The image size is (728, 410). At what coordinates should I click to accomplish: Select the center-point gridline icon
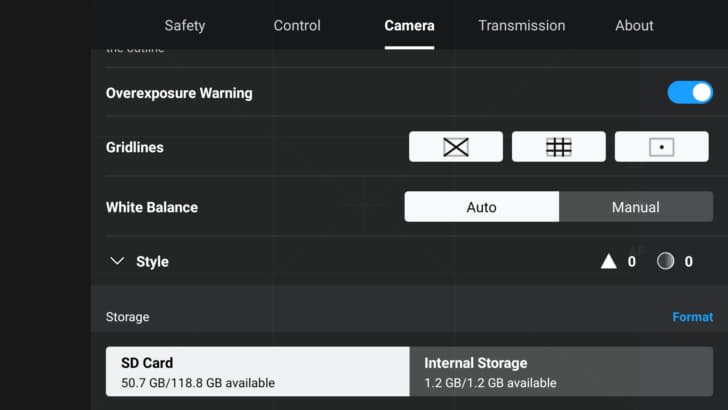[661, 147]
